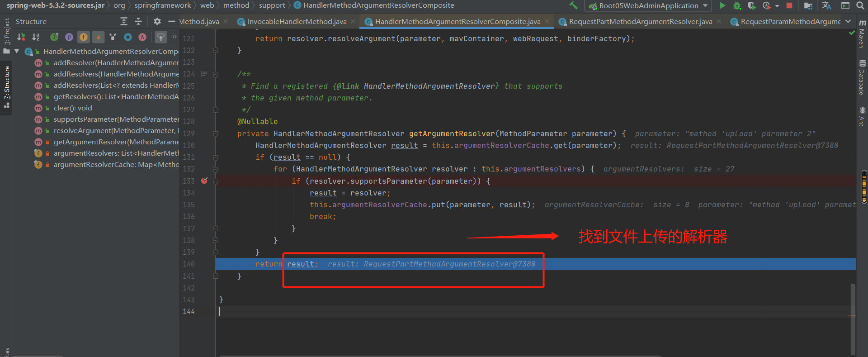Select addResolver method in the Structure tree
868x357 pixels.
(116, 62)
